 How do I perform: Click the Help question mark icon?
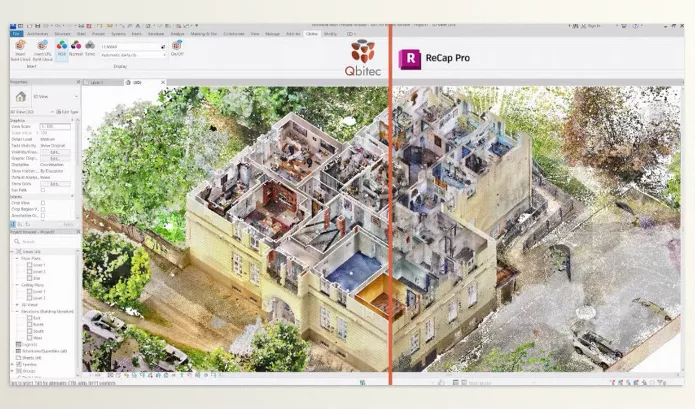coord(635,26)
